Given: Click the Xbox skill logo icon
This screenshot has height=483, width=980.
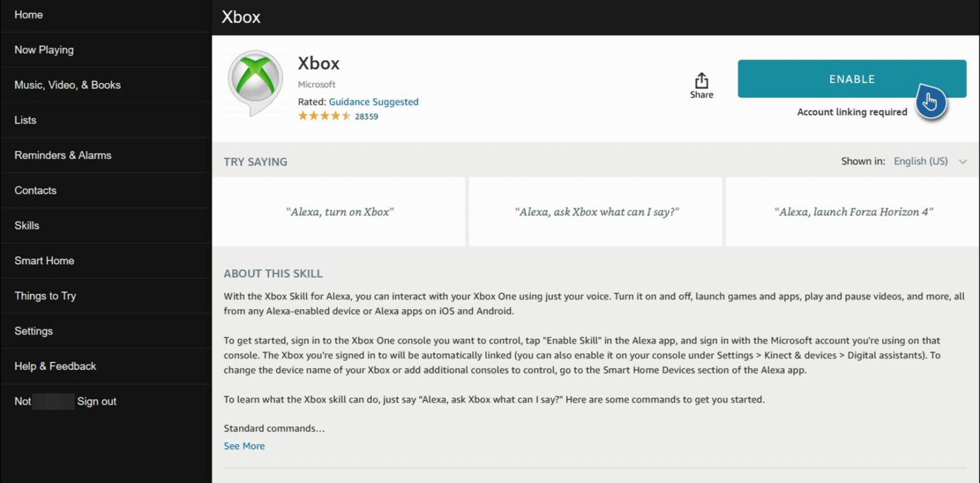Looking at the screenshot, I should [x=255, y=80].
